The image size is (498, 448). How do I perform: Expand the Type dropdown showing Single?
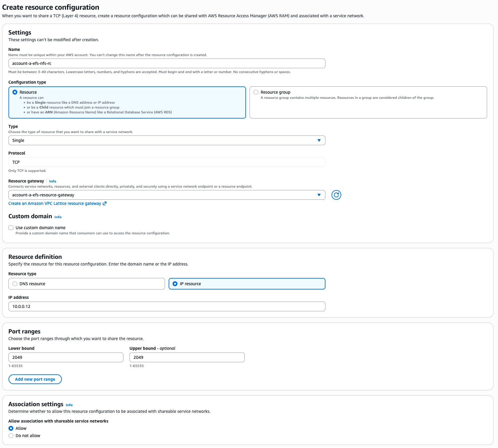pos(167,140)
